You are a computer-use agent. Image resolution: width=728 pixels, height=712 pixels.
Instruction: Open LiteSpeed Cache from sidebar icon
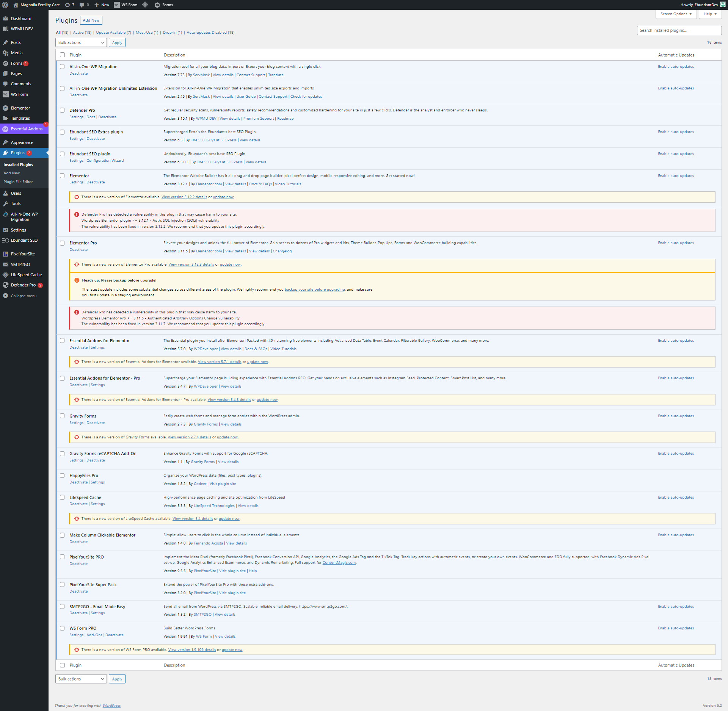(5, 275)
